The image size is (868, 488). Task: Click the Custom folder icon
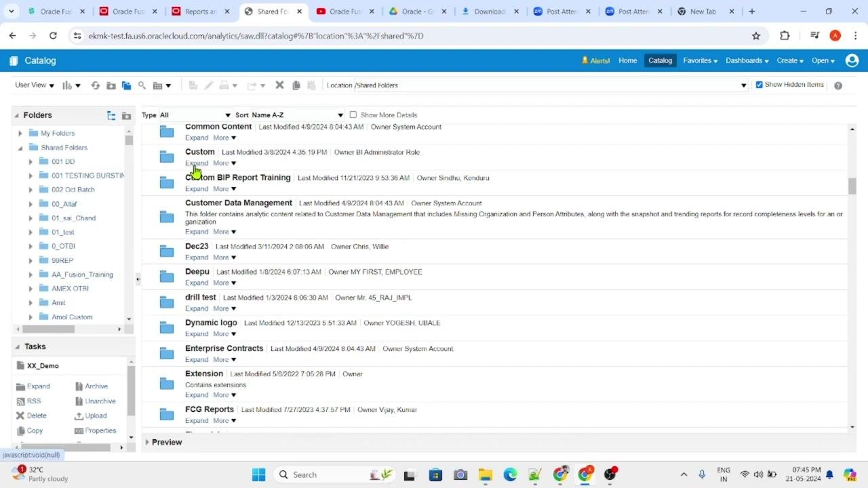click(x=167, y=157)
